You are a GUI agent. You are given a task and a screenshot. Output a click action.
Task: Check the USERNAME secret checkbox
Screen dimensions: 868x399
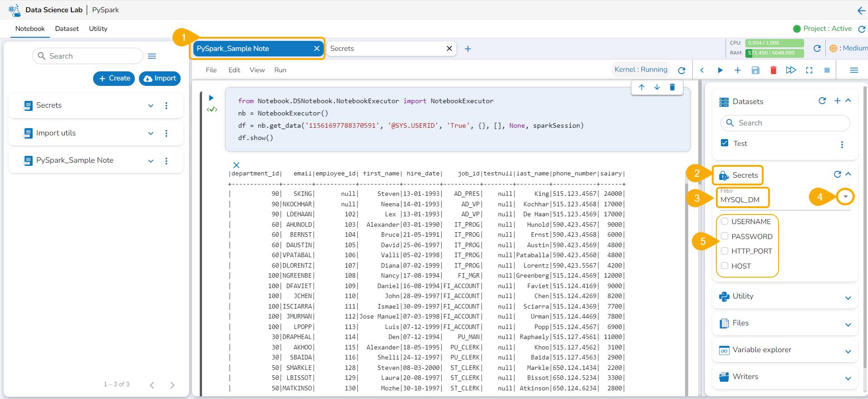(725, 221)
